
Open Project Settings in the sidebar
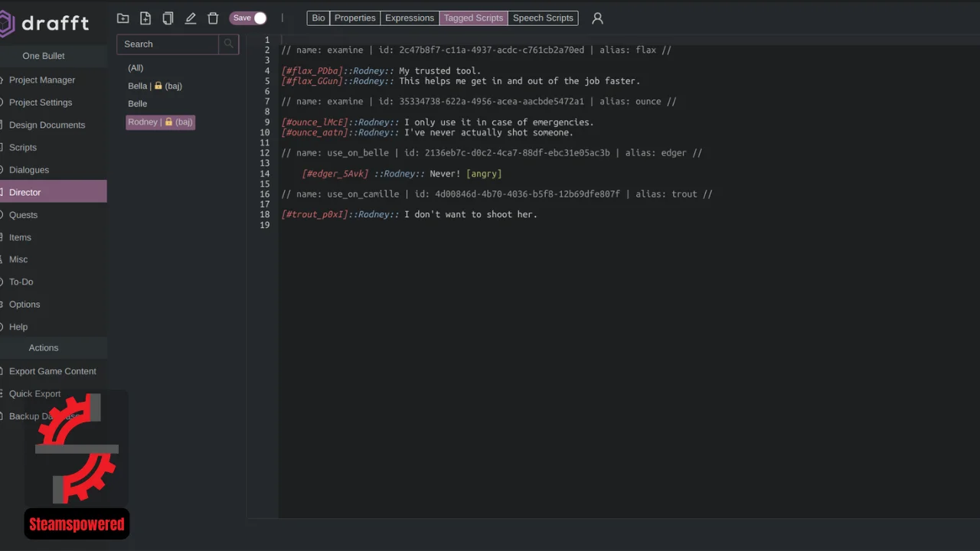point(41,103)
